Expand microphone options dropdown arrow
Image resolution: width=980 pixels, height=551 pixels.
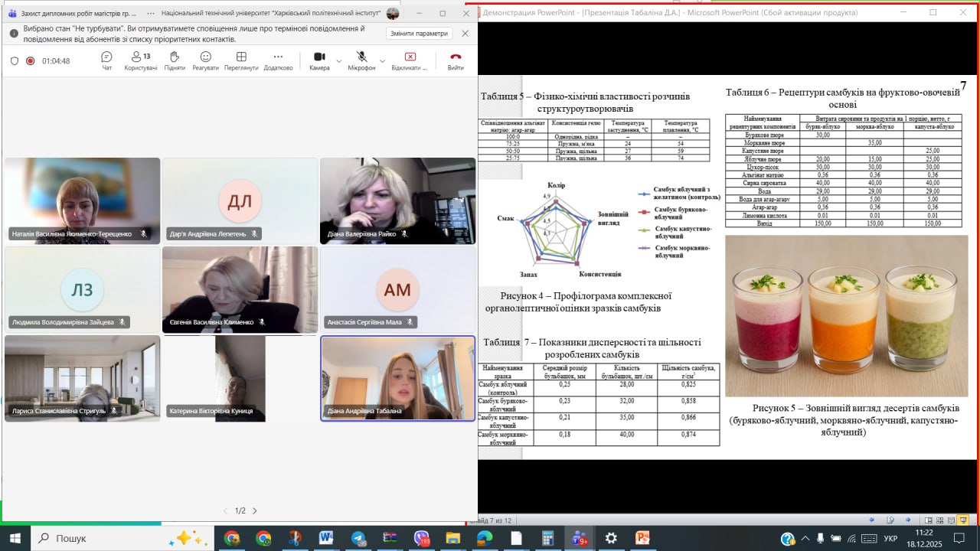coord(382,60)
